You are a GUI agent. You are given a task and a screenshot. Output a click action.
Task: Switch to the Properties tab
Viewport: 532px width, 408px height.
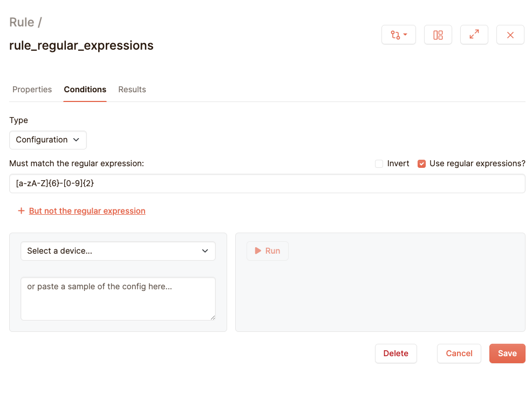click(x=32, y=90)
